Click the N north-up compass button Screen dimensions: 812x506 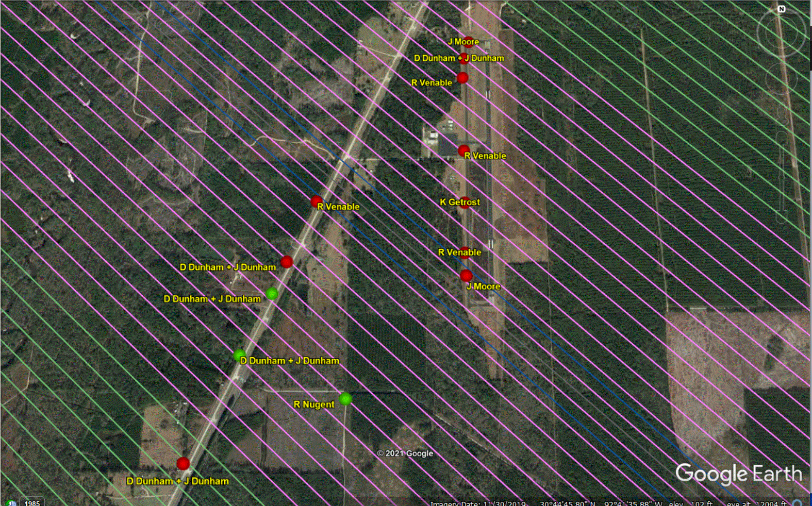781,9
